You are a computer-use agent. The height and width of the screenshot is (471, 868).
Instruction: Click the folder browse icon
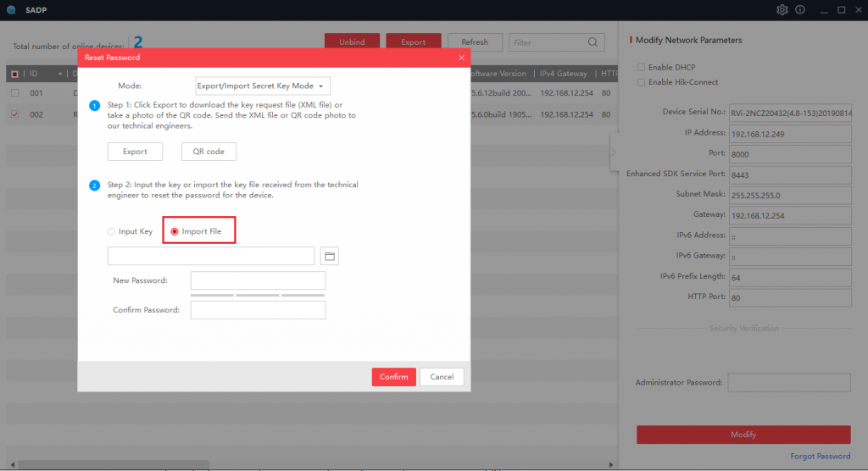click(x=330, y=256)
